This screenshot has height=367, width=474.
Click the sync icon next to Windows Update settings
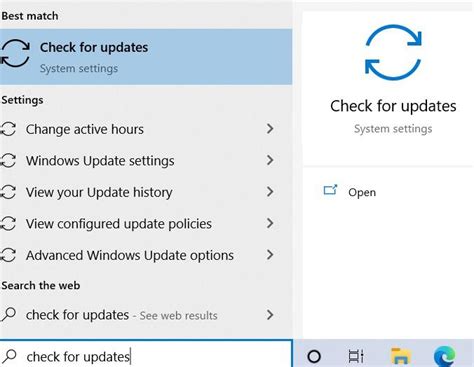[x=8, y=161]
